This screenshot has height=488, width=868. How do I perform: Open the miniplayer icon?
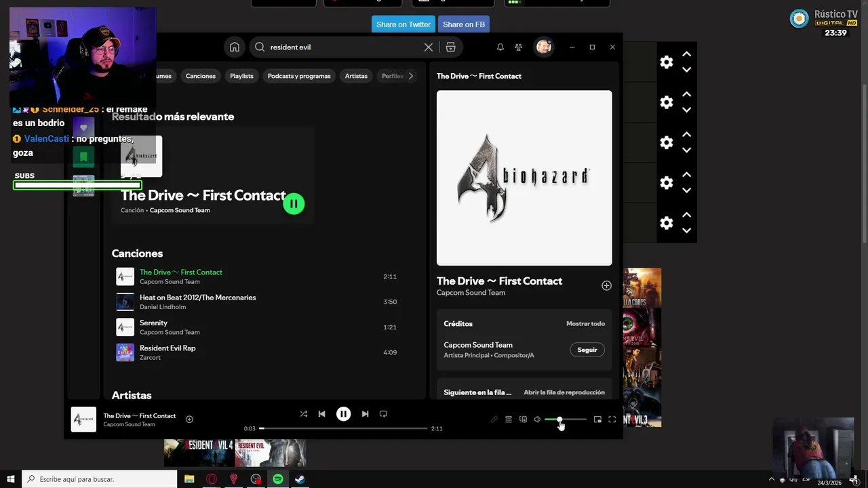[x=597, y=420]
